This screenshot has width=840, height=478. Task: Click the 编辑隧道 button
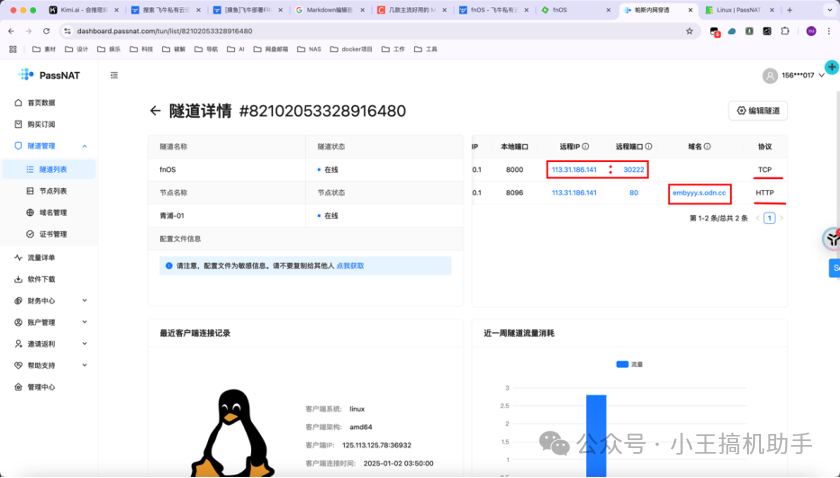757,111
